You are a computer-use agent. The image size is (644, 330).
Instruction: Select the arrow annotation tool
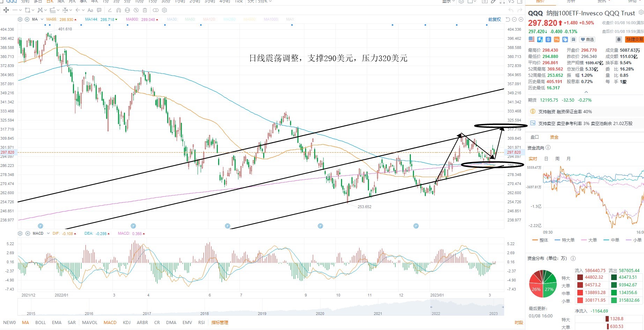coord(78,10)
